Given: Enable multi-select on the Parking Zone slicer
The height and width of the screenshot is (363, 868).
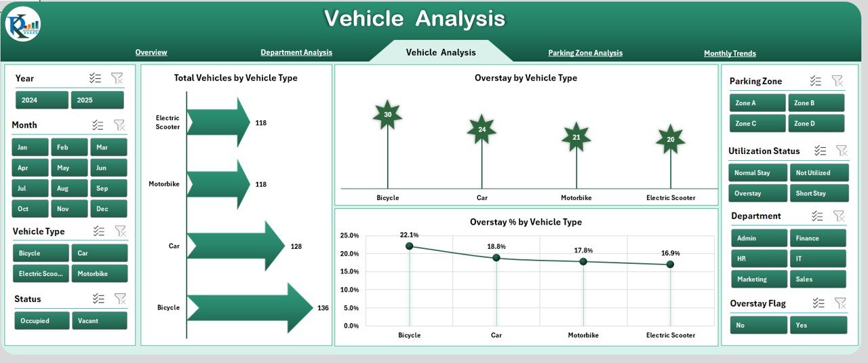Looking at the screenshot, I should point(816,81).
